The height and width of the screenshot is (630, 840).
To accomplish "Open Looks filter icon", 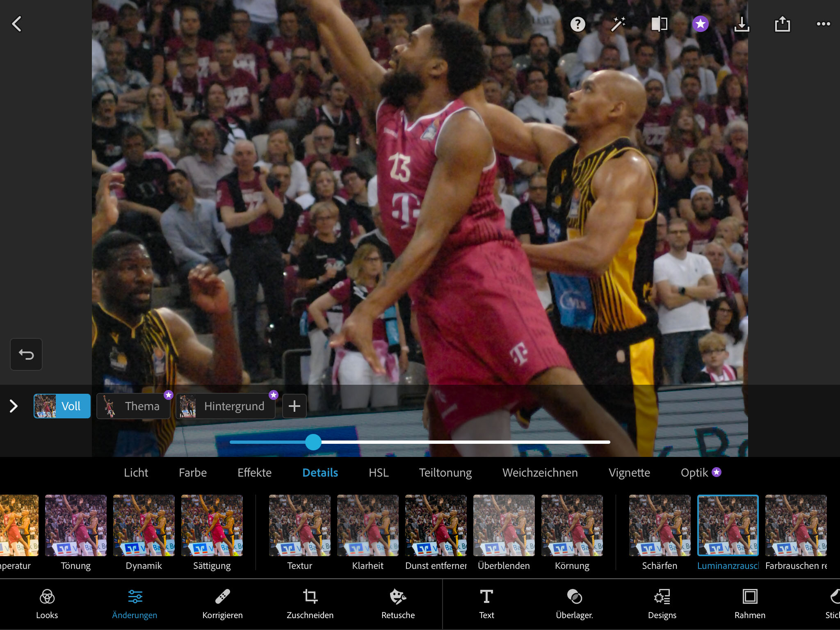I will click(47, 604).
